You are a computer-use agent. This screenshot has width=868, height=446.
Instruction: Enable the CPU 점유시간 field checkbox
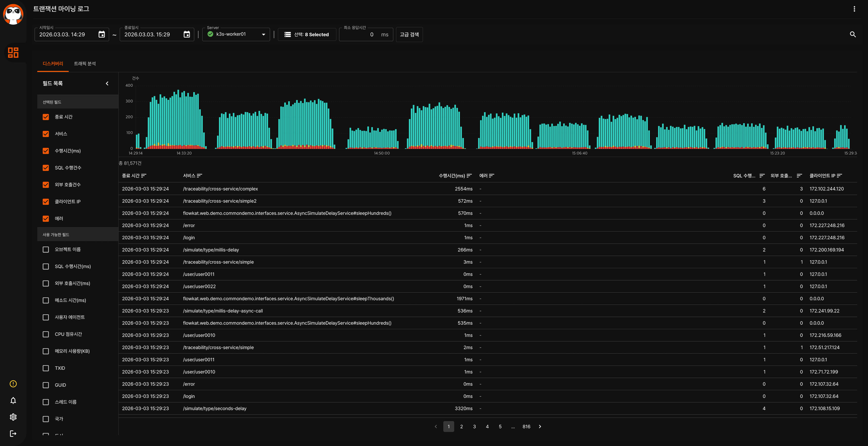46,334
